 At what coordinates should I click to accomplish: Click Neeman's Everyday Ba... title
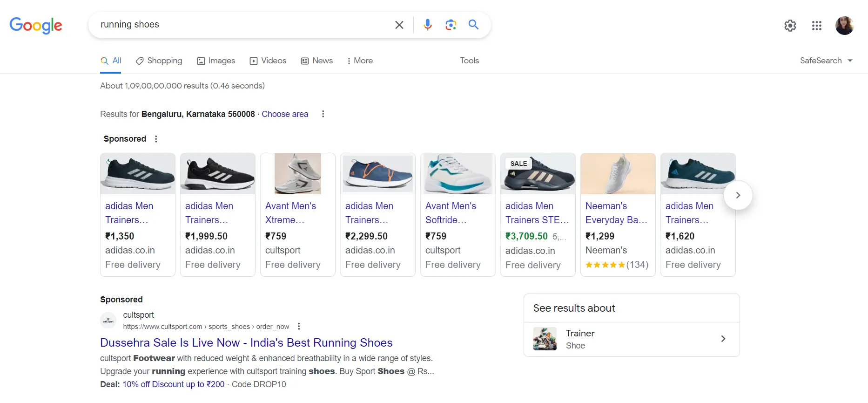click(616, 213)
